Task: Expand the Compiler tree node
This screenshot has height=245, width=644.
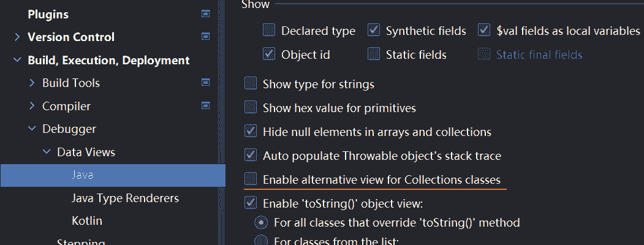Action: (32, 106)
